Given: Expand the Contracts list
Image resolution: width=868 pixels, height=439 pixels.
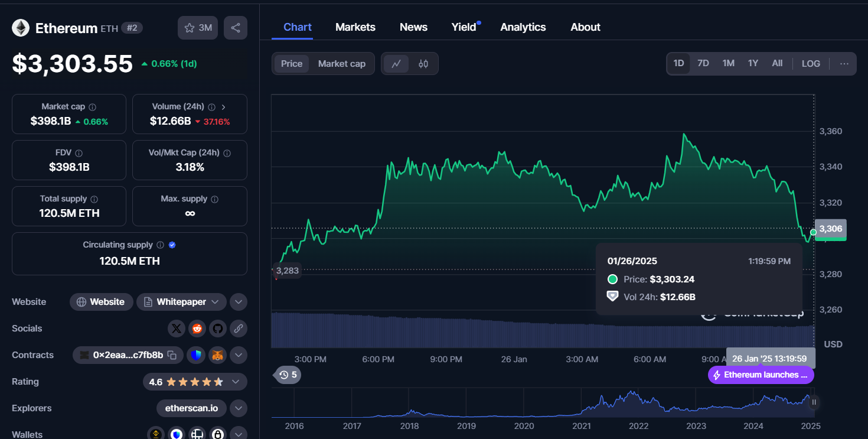Looking at the screenshot, I should pyautogui.click(x=239, y=355).
